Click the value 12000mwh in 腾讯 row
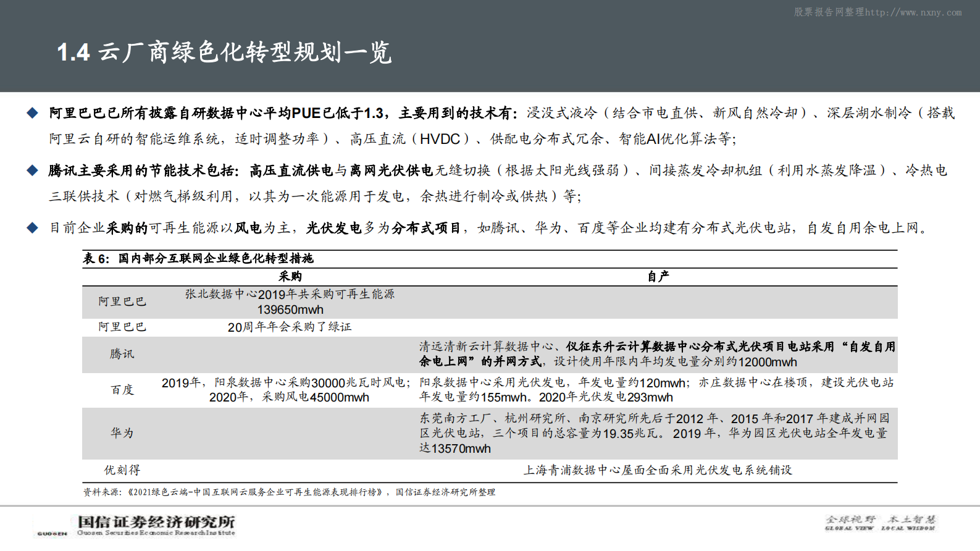Image resolution: width=980 pixels, height=551 pixels. click(x=768, y=362)
